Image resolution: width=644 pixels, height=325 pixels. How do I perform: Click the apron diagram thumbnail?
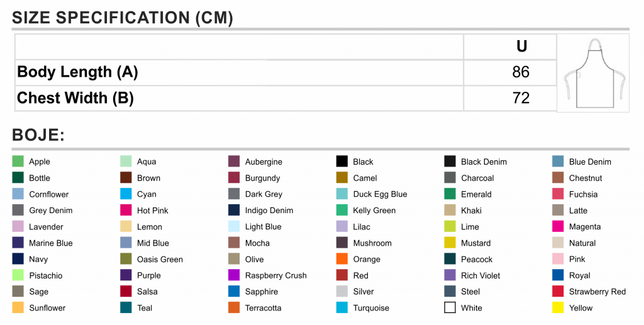594,73
